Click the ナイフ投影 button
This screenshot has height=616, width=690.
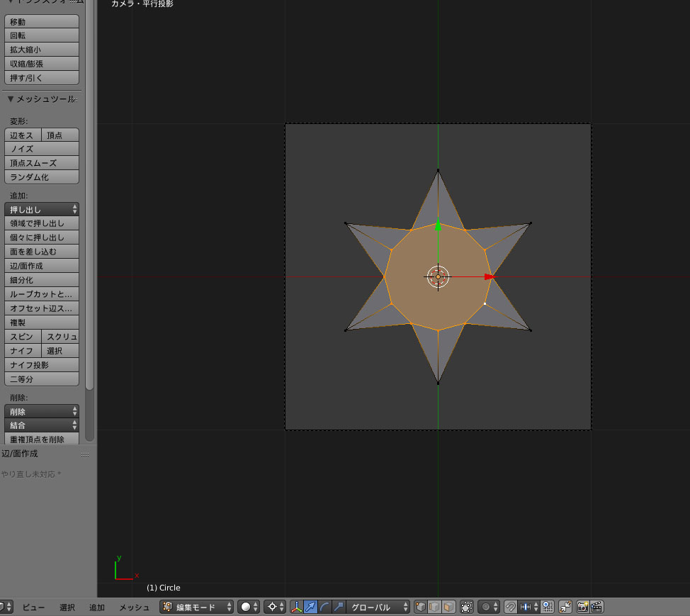(42, 364)
